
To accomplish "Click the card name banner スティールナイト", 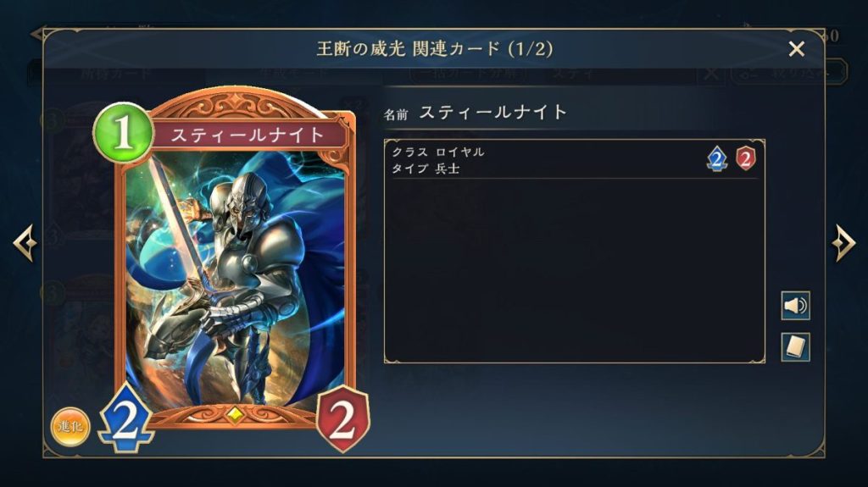I will click(x=248, y=135).
